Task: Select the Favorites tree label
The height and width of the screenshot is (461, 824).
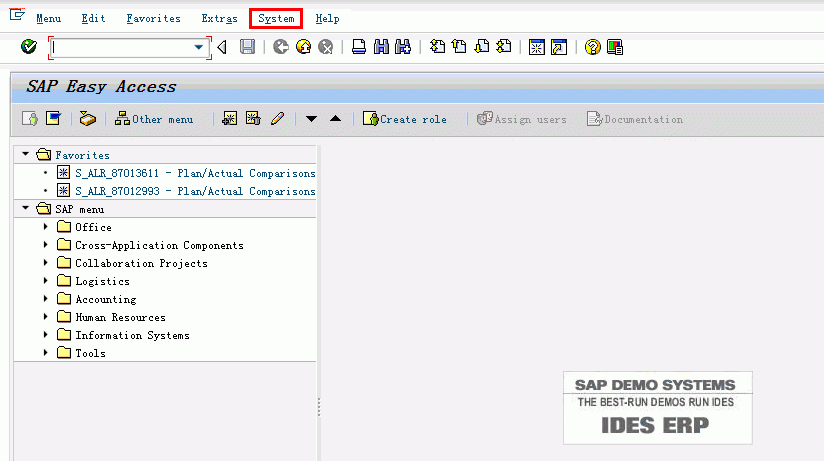Action: (x=83, y=155)
